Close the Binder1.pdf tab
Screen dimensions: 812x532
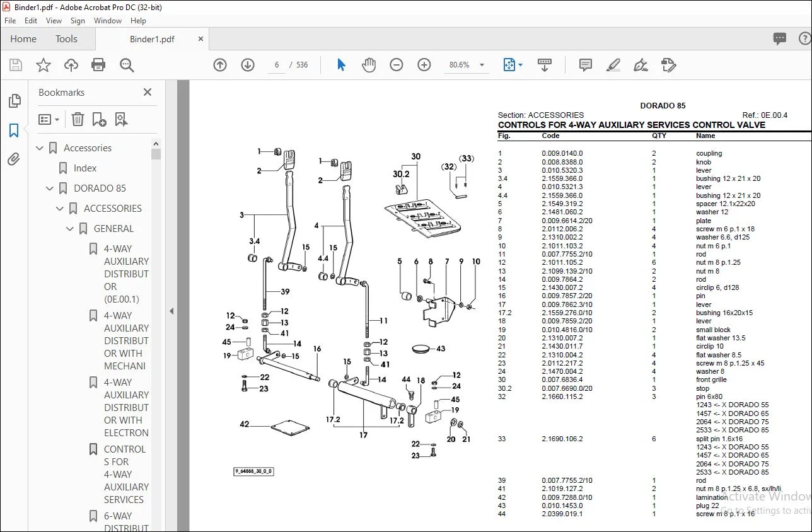tap(201, 39)
